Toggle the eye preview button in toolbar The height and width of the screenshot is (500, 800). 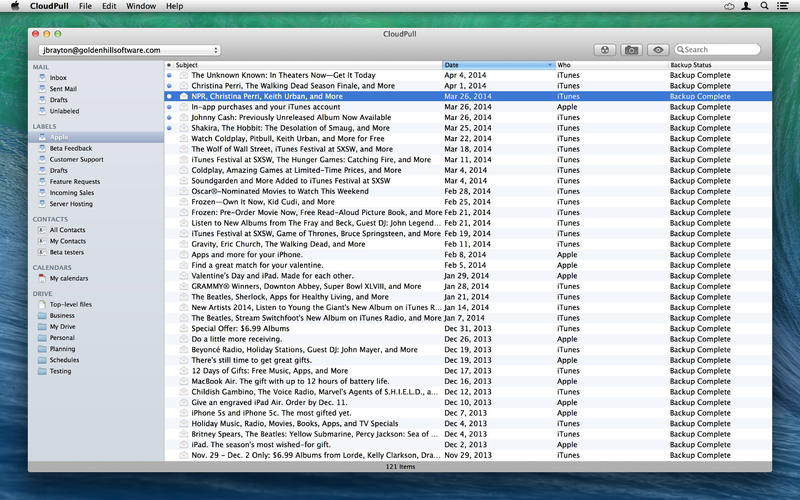[657, 49]
